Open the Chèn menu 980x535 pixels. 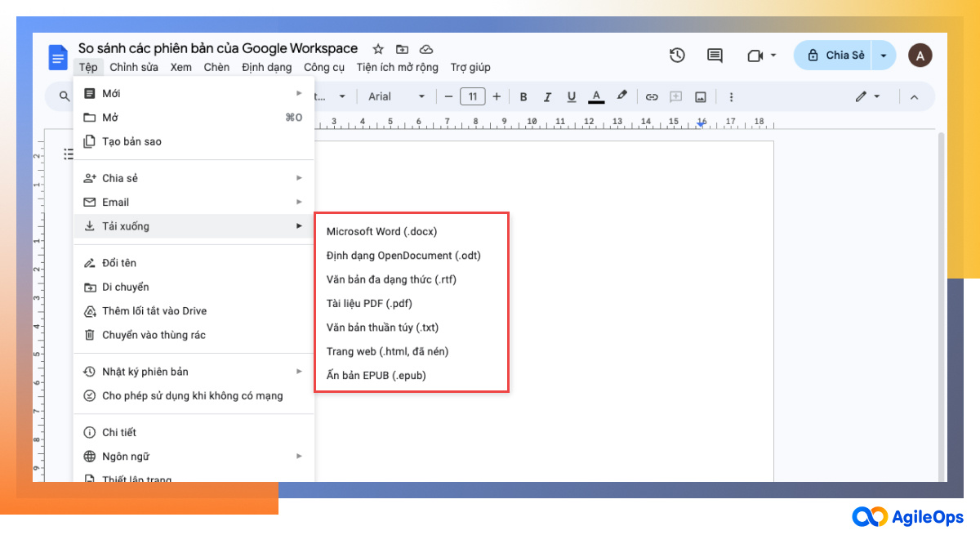click(216, 67)
